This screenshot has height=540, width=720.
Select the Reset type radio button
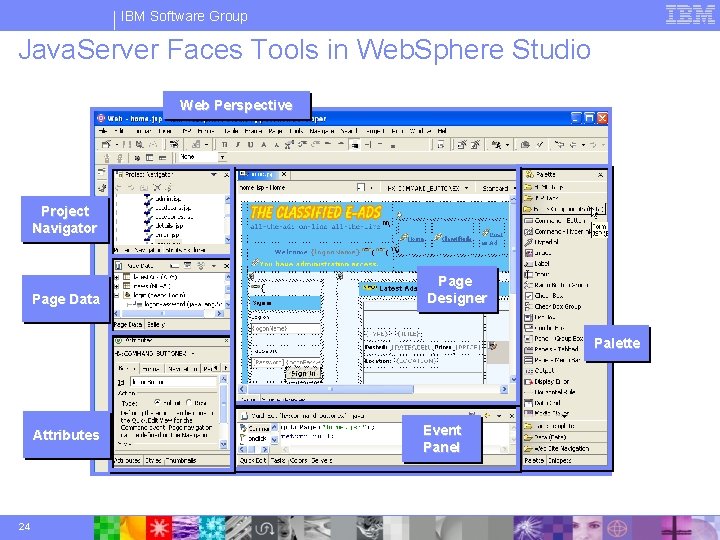tap(189, 402)
